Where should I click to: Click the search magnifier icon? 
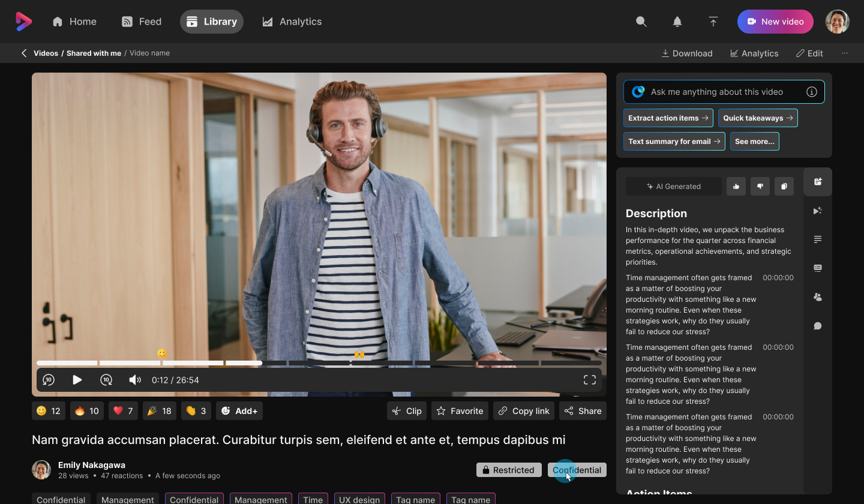(641, 22)
